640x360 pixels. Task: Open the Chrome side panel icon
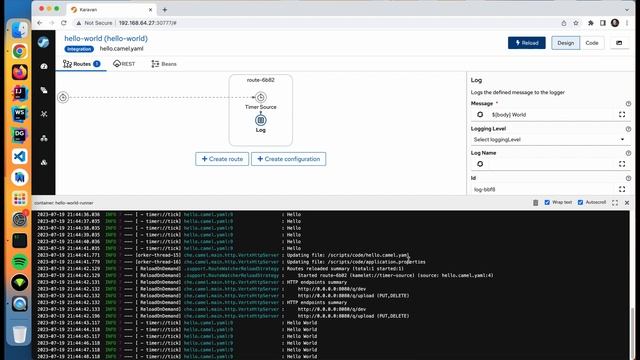pos(602,23)
